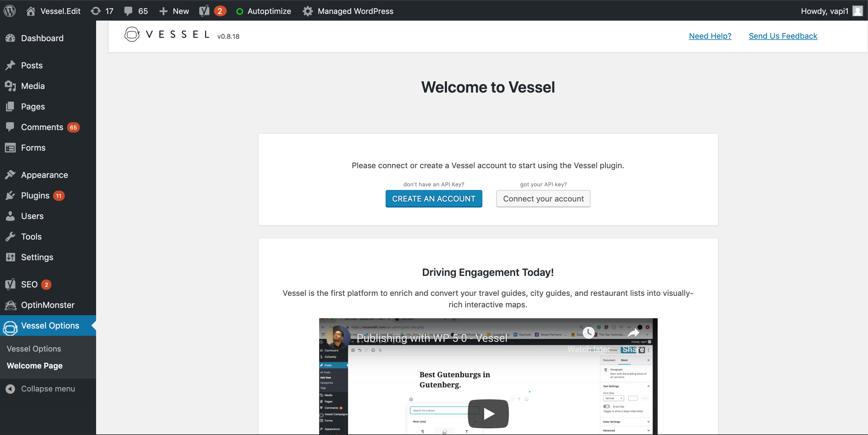Viewport: 868px width, 435px height.
Task: Click the Pages icon in sidebar
Action: [x=10, y=106]
